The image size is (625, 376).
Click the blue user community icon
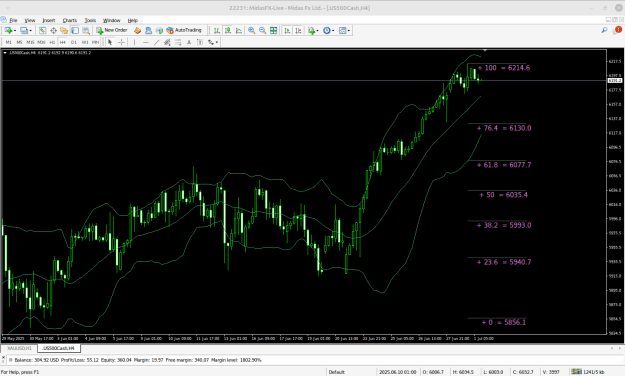click(148, 30)
